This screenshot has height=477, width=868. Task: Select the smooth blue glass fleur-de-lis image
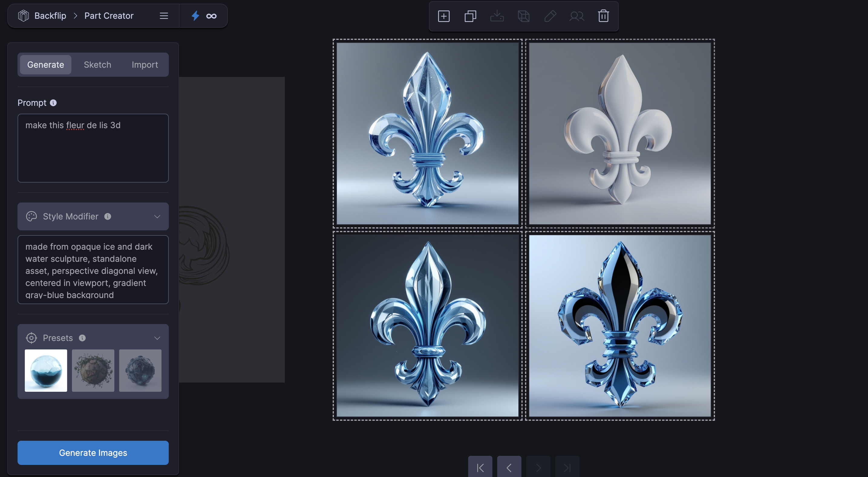(427, 326)
